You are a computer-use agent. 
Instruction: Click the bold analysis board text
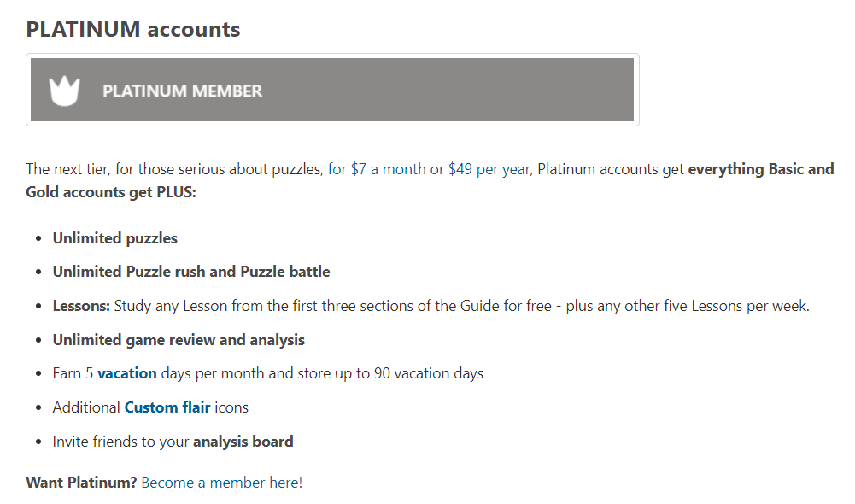[243, 442]
